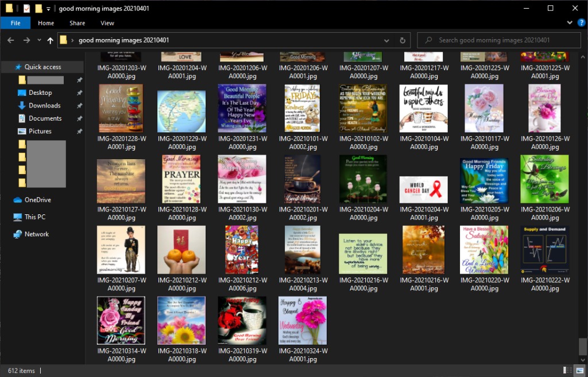Click the Up one level arrow
The height and width of the screenshot is (377, 588).
click(51, 40)
